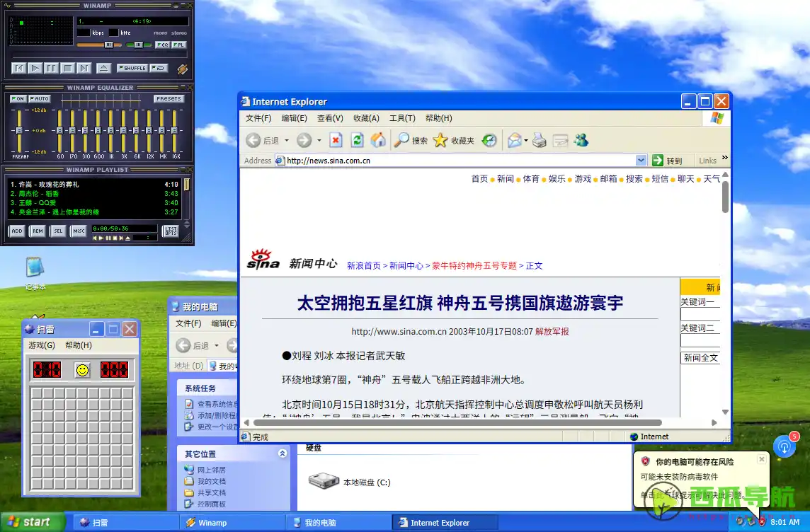
Task: Click the Winamp balance slider
Action: click(139, 45)
